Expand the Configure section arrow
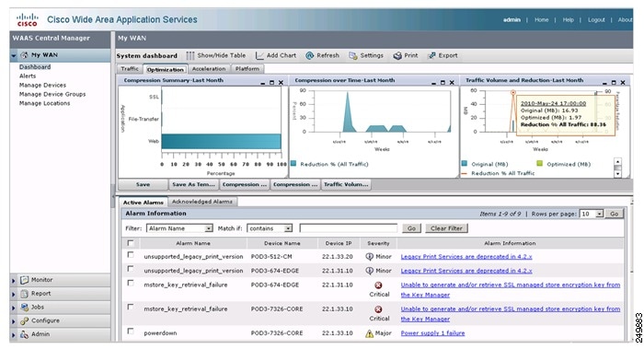Image resolution: width=644 pixels, height=349 pixels. point(14,321)
